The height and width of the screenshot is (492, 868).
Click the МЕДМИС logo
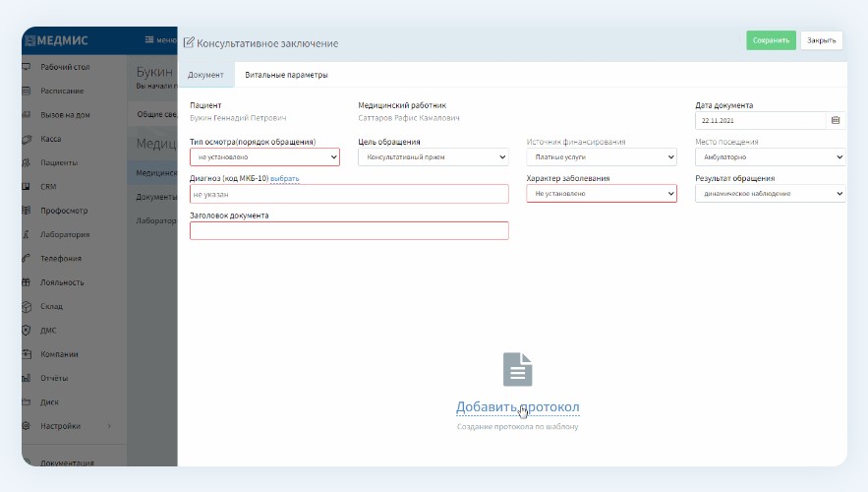57,40
